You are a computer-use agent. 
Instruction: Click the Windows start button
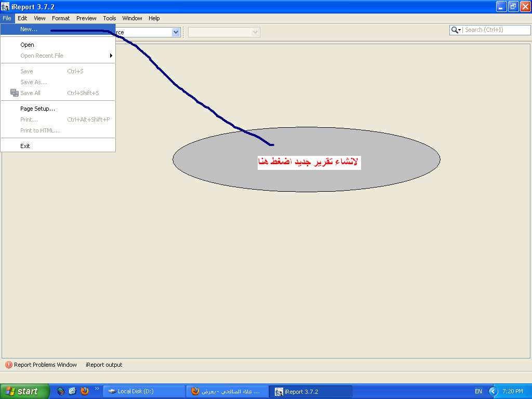pyautogui.click(x=25, y=391)
